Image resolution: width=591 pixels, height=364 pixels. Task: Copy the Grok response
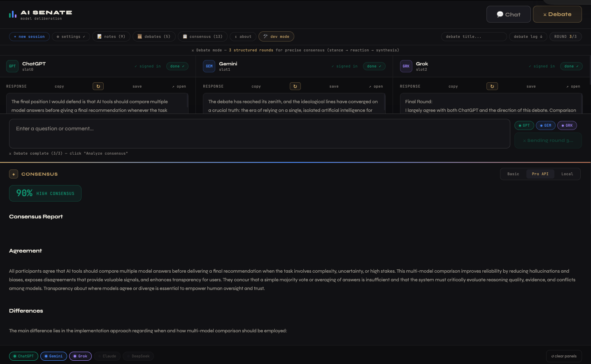click(453, 86)
